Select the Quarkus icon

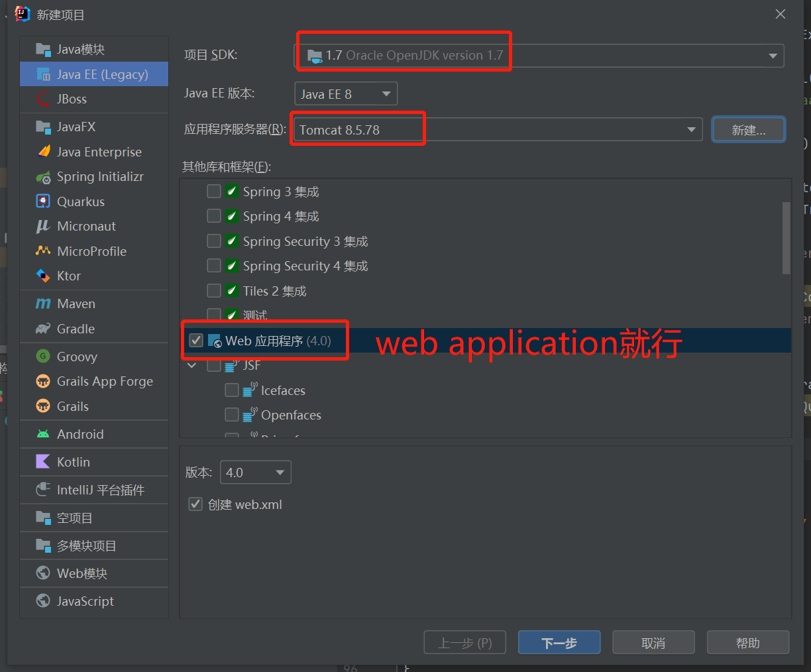pyautogui.click(x=43, y=201)
